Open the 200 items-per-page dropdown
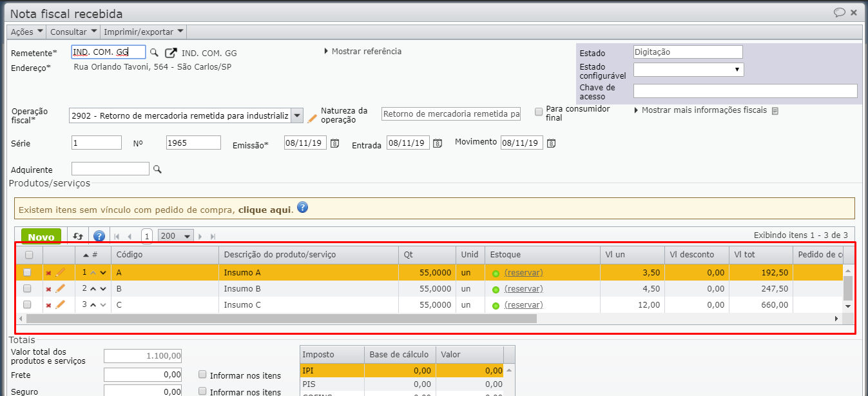The width and height of the screenshot is (868, 396). [176, 237]
